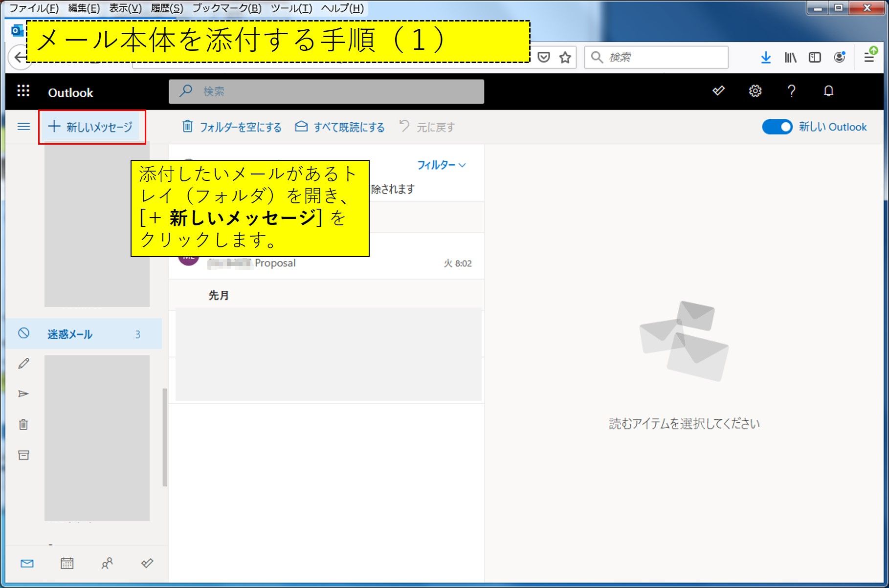This screenshot has width=889, height=588.
Task: Click the Outlook search field
Action: click(326, 91)
